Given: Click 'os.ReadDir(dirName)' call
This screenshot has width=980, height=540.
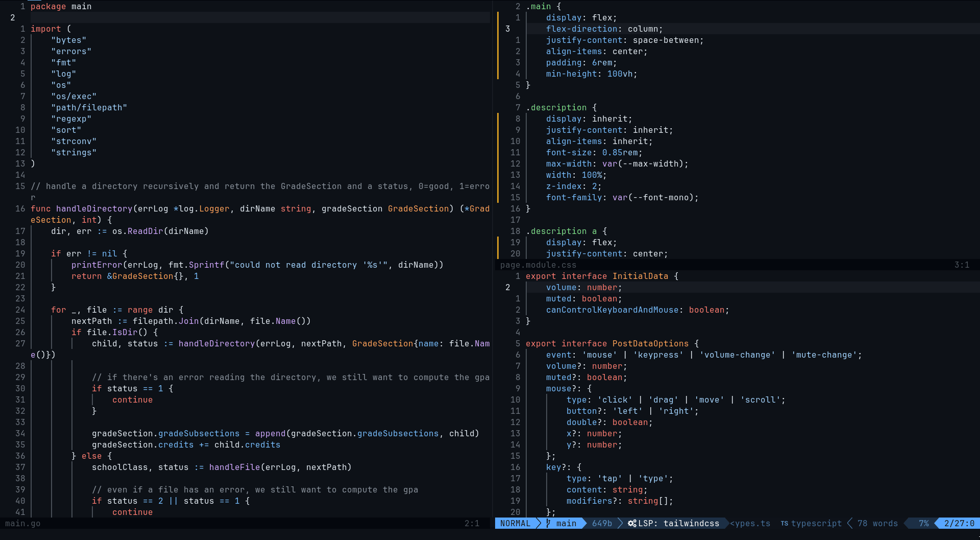Looking at the screenshot, I should pos(160,231).
